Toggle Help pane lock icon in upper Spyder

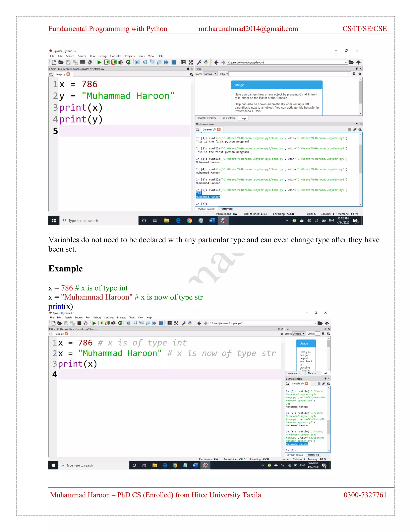pyautogui.click(x=354, y=74)
